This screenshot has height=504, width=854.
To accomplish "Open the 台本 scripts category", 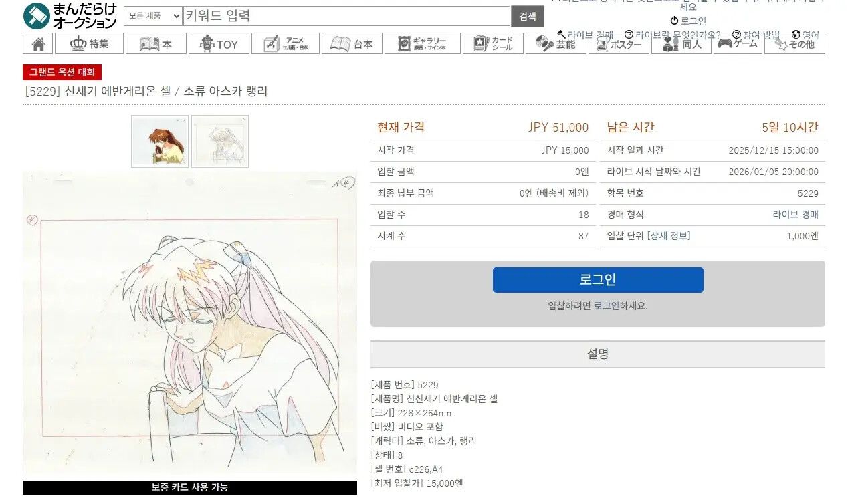I will pos(352,43).
